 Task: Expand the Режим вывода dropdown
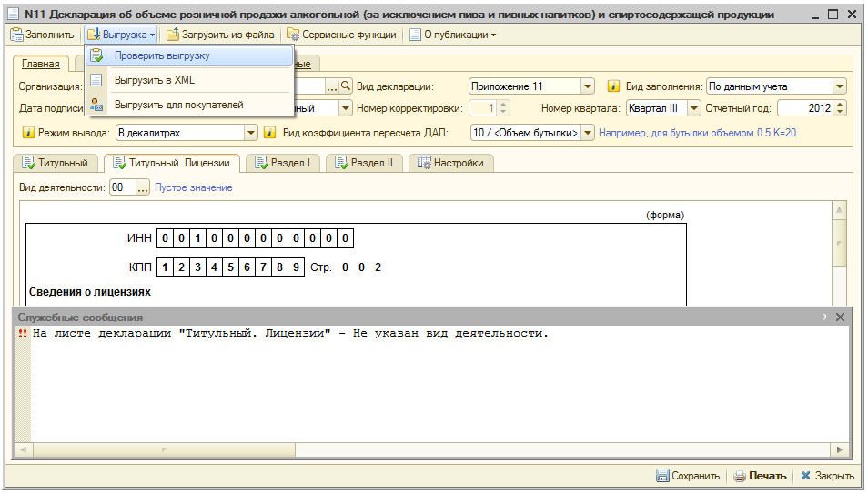251,133
